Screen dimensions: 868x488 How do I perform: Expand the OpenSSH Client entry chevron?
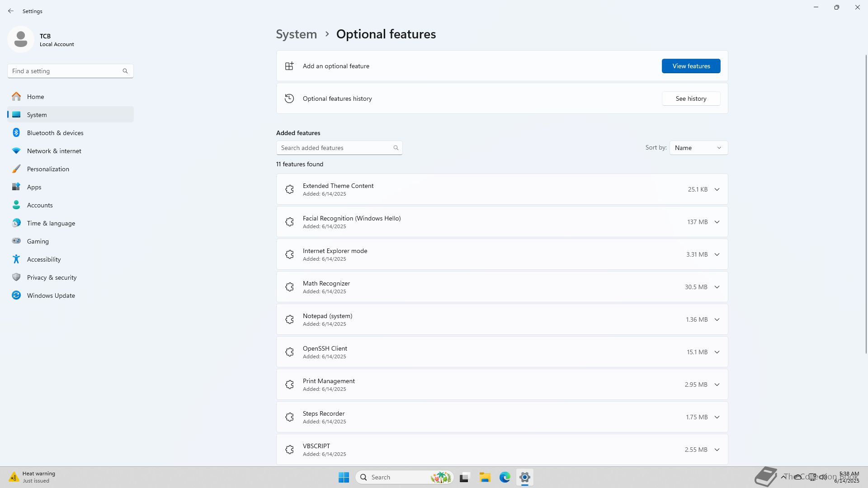717,352
